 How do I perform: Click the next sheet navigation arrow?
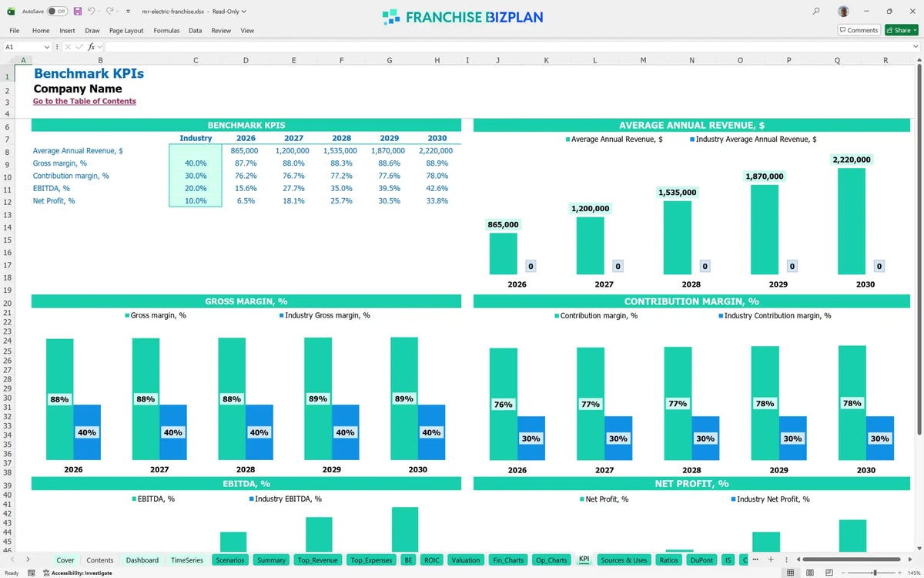pos(28,560)
